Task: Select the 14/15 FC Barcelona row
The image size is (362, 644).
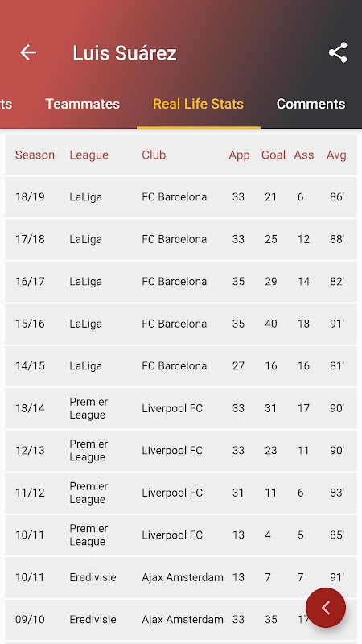Action: [x=181, y=366]
